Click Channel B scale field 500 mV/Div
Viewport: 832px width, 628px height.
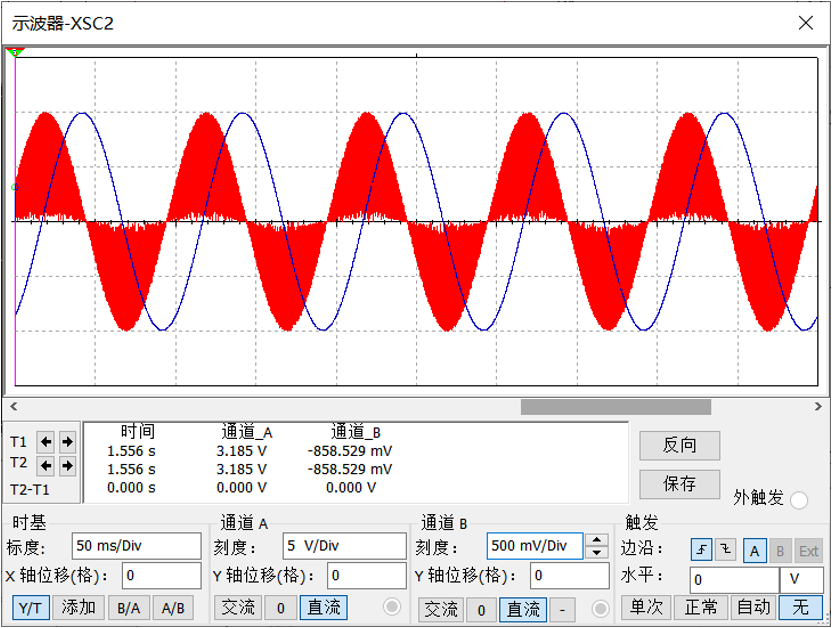pyautogui.click(x=535, y=546)
